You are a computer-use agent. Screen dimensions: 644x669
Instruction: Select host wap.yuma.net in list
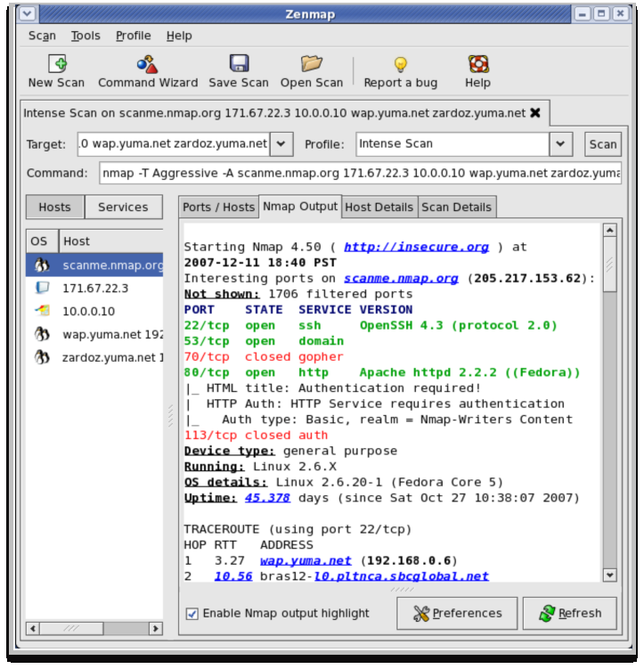click(94, 334)
